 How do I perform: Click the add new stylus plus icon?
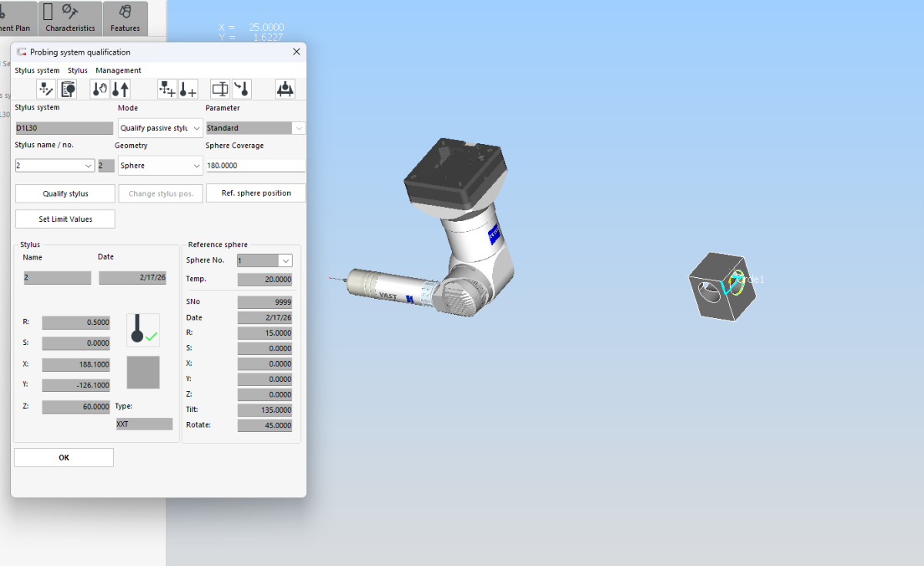(x=188, y=89)
